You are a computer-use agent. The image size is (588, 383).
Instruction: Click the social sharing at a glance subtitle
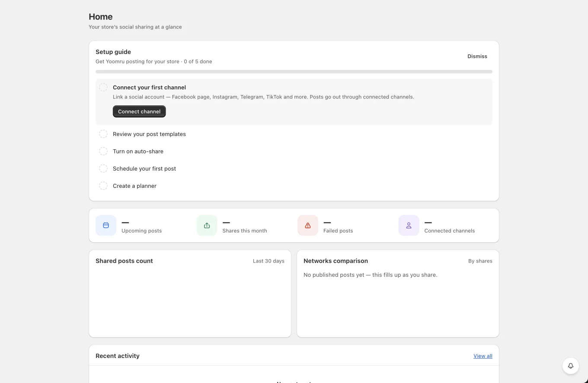click(135, 27)
